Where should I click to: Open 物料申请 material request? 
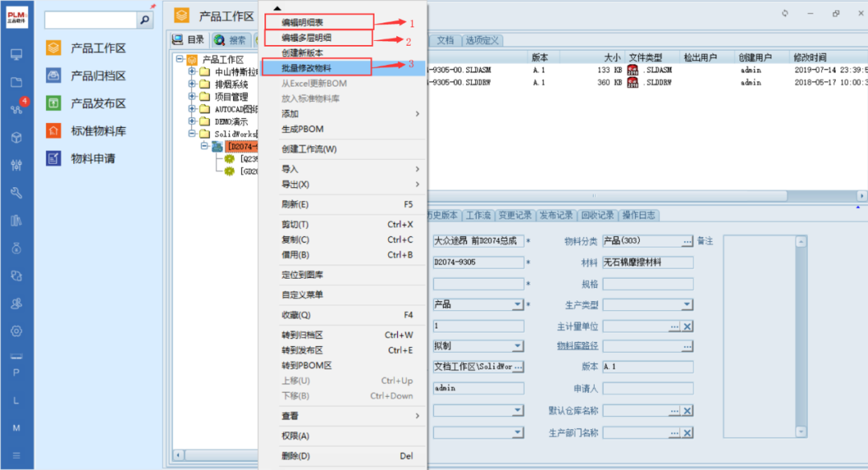tap(92, 158)
